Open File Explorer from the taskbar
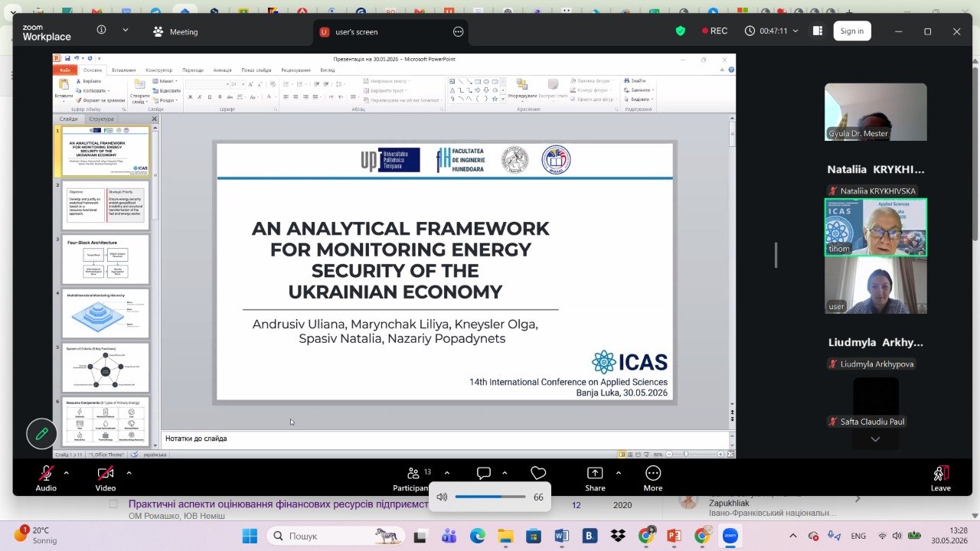This screenshot has width=980, height=551. pos(506,536)
